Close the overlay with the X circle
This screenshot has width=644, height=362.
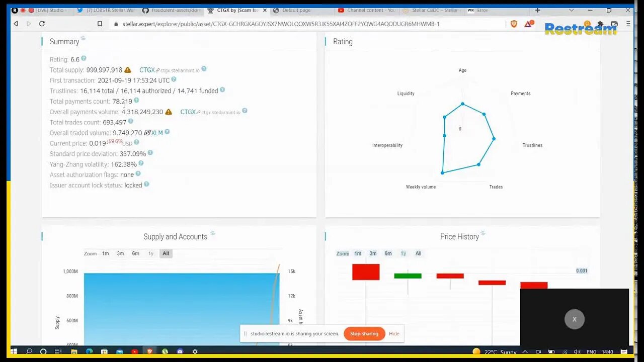click(x=574, y=319)
